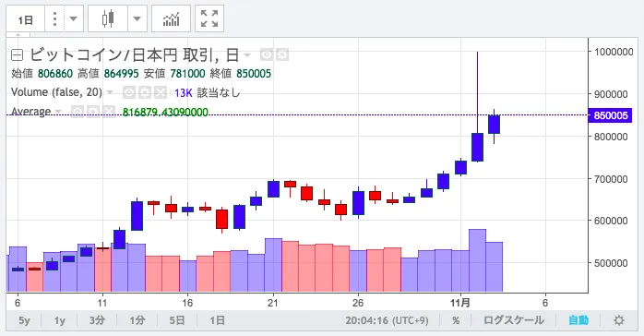Screen dimensions: 644x336
Task: Open chart settings gear at bottom right
Action: (x=619, y=320)
